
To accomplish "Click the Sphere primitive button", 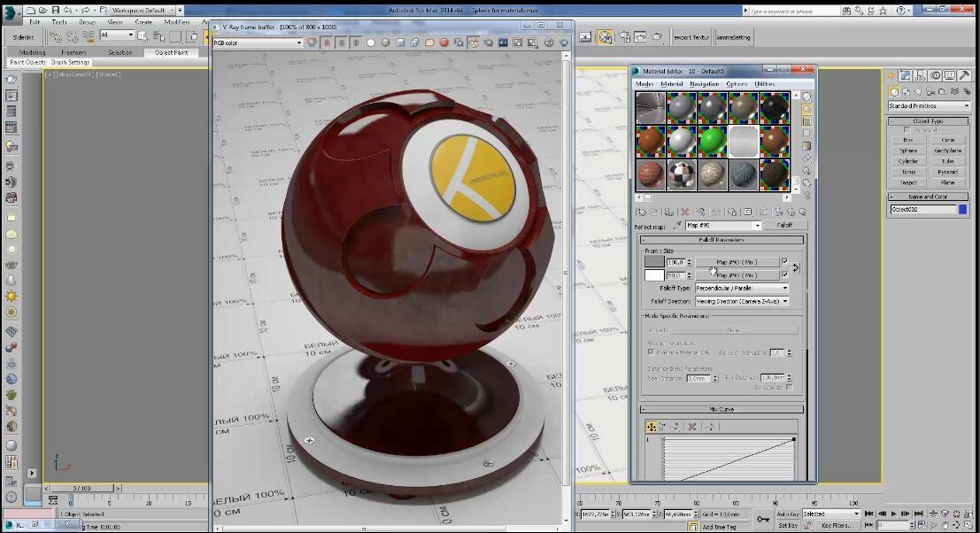I will 908,151.
